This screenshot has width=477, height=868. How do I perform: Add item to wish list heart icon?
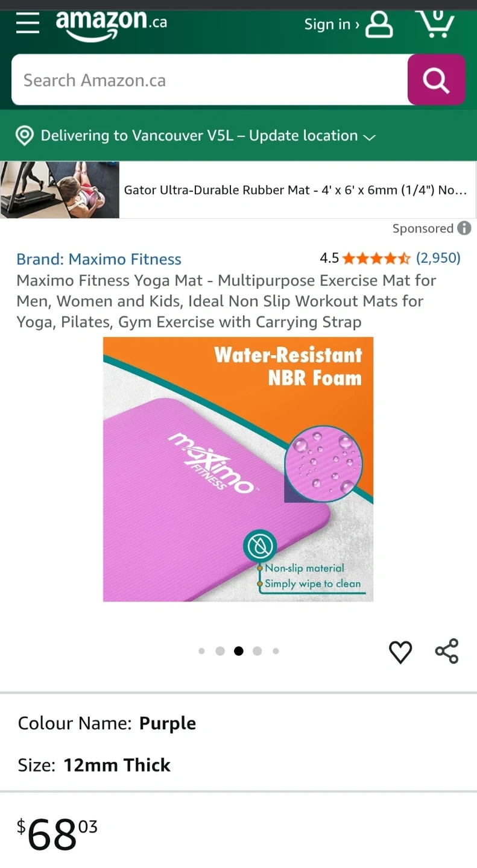click(400, 652)
